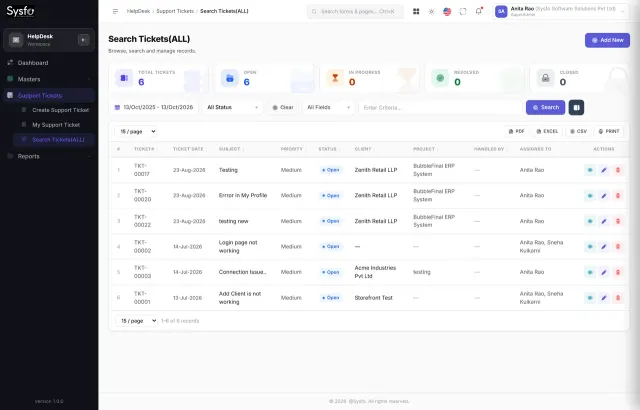Open the top 15 / page dropdown

coord(136,131)
